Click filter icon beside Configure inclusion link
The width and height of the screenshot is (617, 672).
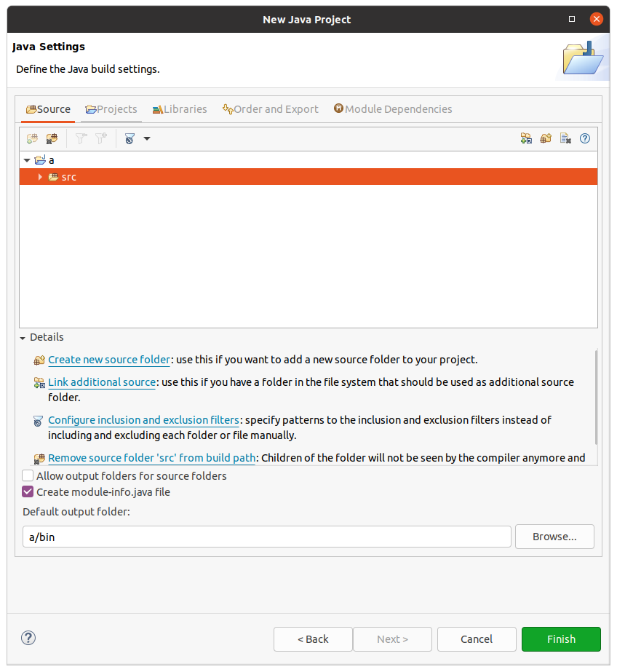(38, 421)
